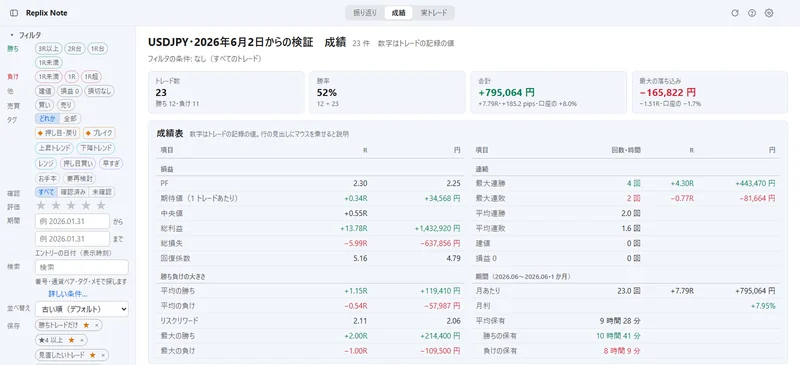Toggle the 建値 filter chip
The height and width of the screenshot is (365, 800).
point(44,91)
